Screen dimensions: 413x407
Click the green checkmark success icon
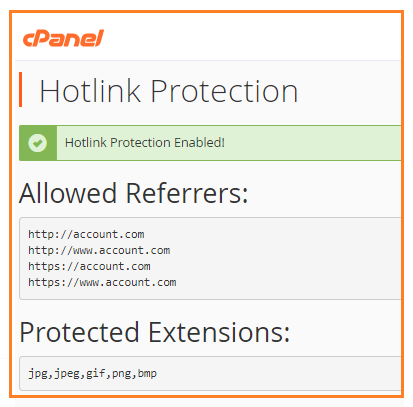[38, 143]
